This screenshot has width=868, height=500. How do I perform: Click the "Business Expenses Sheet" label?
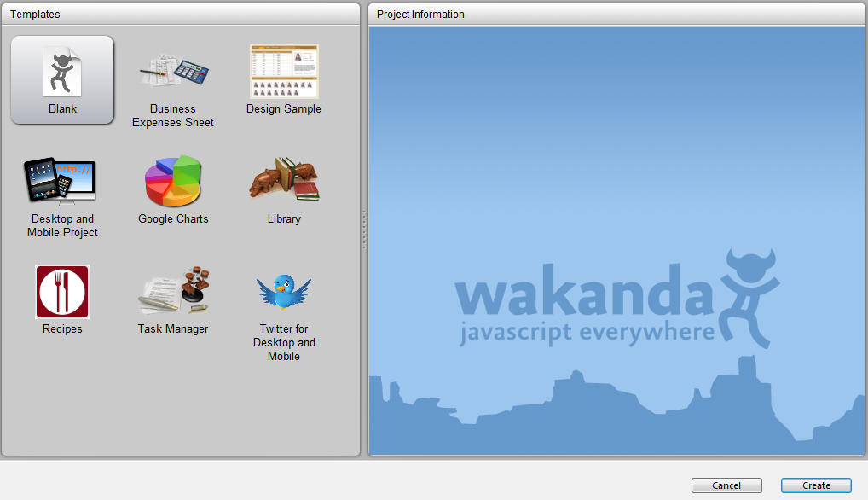(x=173, y=116)
